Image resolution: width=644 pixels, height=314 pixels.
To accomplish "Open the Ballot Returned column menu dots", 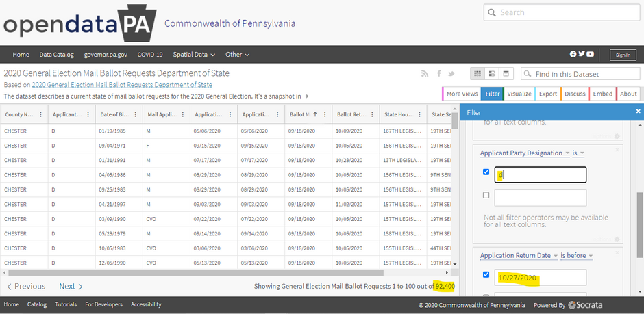I will click(372, 115).
